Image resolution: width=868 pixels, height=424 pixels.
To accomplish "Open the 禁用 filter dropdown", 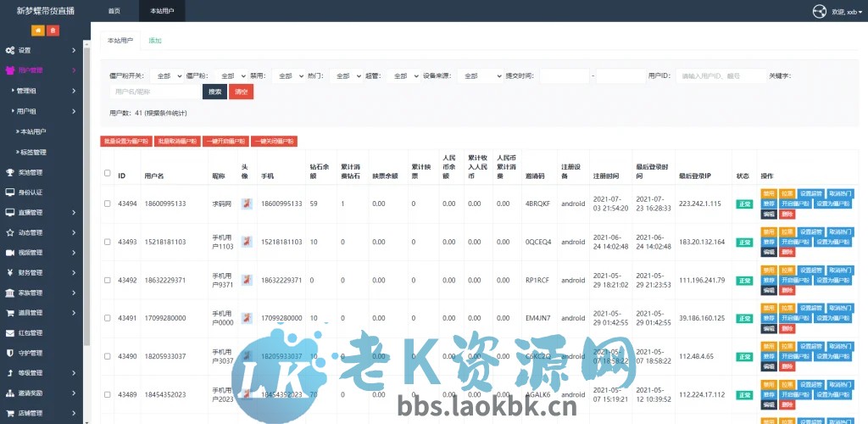I will point(288,75).
